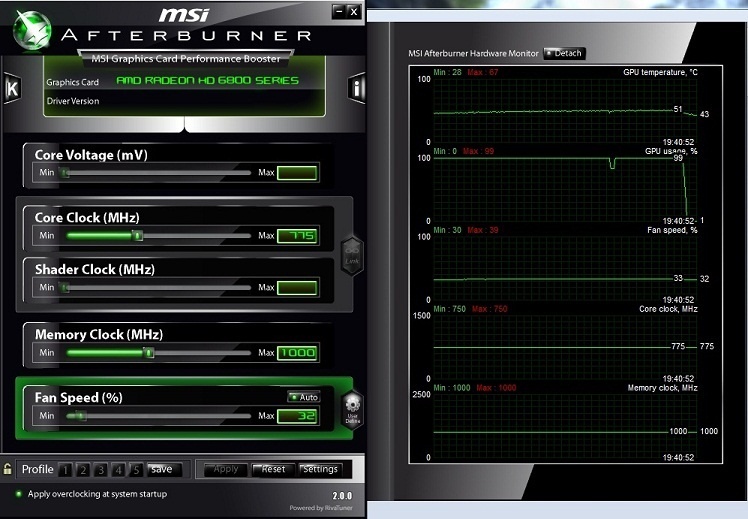Screen dimensions: 748x519
Task: Click the Reset button
Action: pyautogui.click(x=273, y=470)
